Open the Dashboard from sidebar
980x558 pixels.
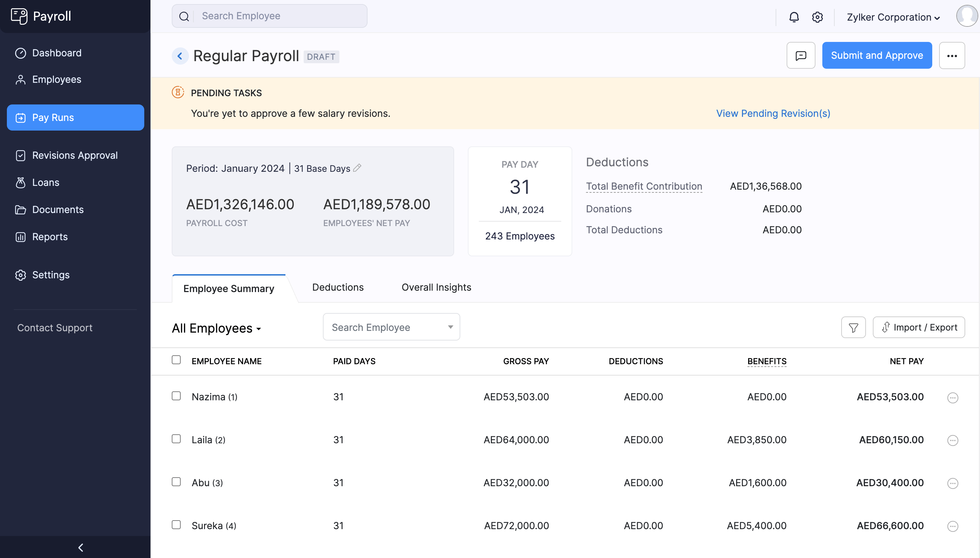[x=56, y=53]
